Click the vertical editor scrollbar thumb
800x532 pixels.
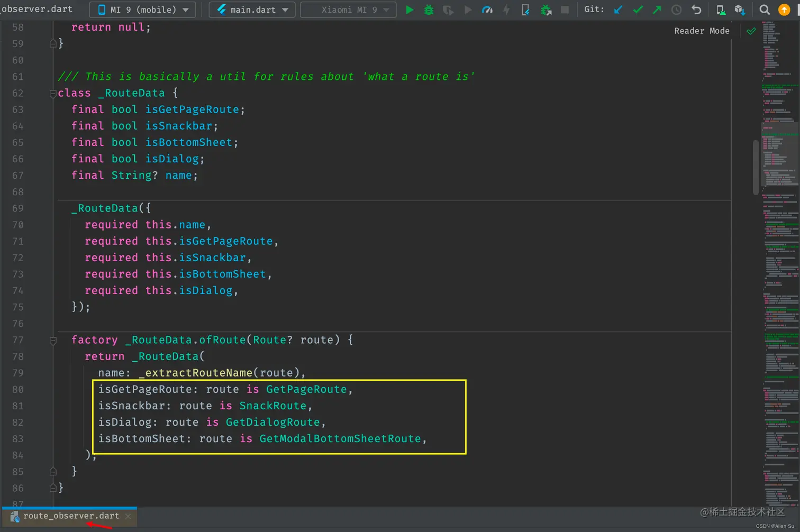pyautogui.click(x=756, y=167)
